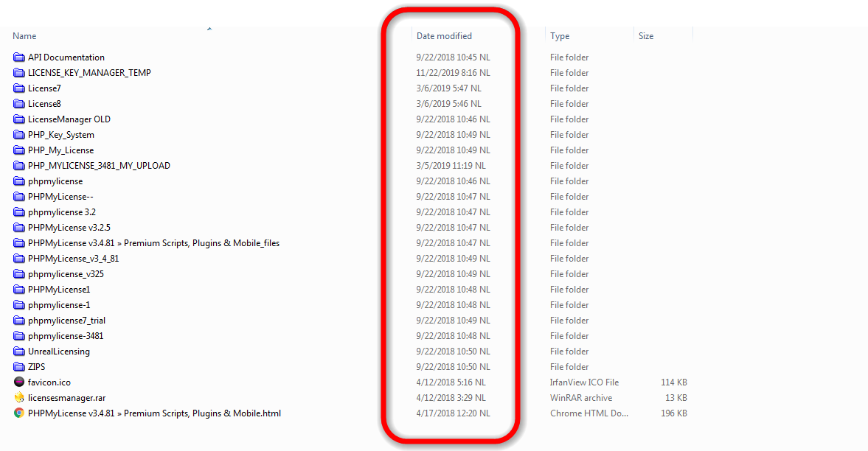Click the PHPMyLicense v3.2.5 folder icon
Viewport: 868px width, 451px height.
(19, 228)
